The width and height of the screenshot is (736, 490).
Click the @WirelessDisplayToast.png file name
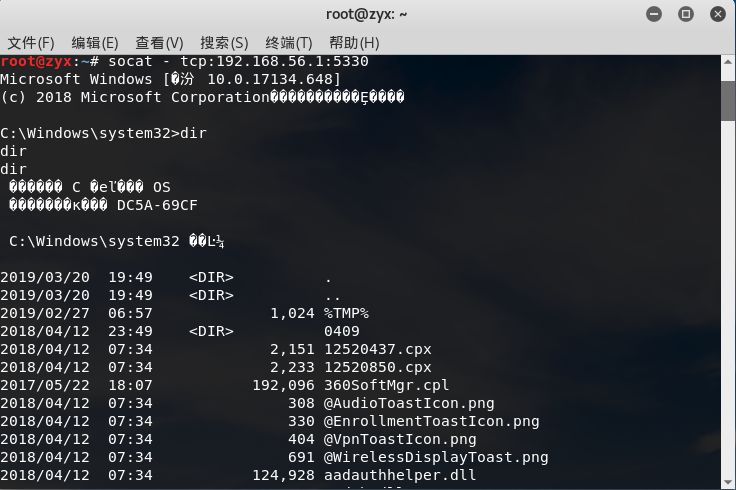[x=436, y=457]
